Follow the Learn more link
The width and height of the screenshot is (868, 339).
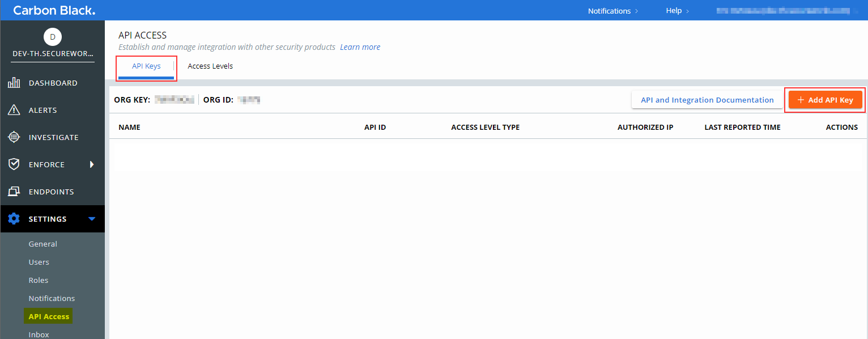pyautogui.click(x=360, y=47)
